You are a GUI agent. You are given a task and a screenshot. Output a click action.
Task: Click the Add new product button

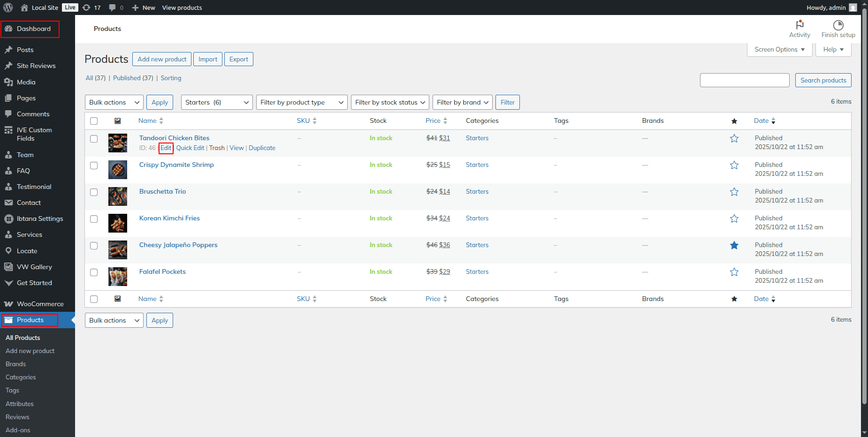(162, 59)
